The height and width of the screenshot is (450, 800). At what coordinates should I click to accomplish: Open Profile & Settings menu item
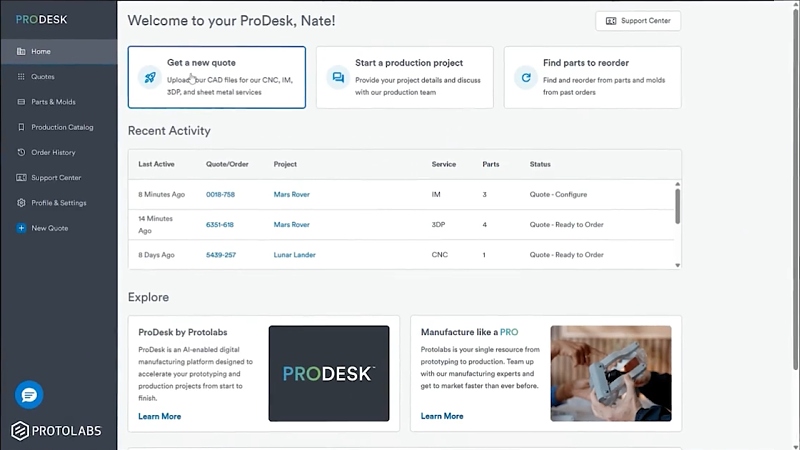(x=59, y=203)
